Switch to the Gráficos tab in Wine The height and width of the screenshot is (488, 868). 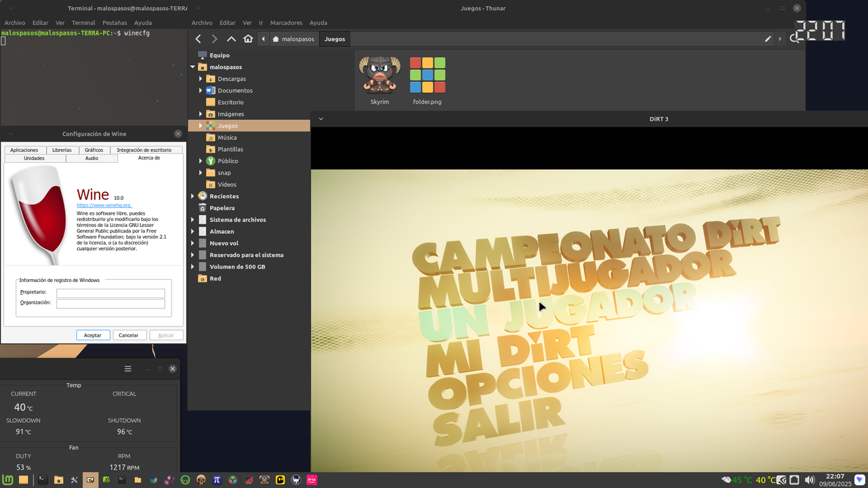94,150
